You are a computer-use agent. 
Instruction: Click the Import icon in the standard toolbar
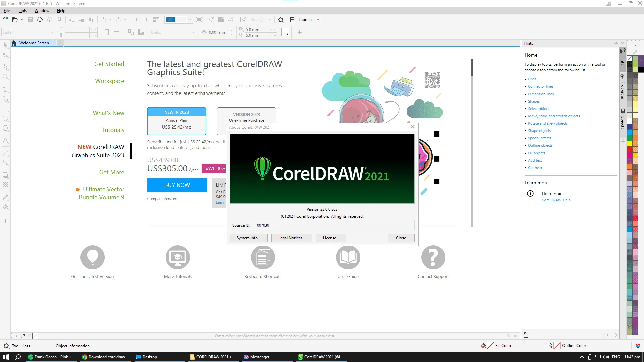(x=137, y=20)
